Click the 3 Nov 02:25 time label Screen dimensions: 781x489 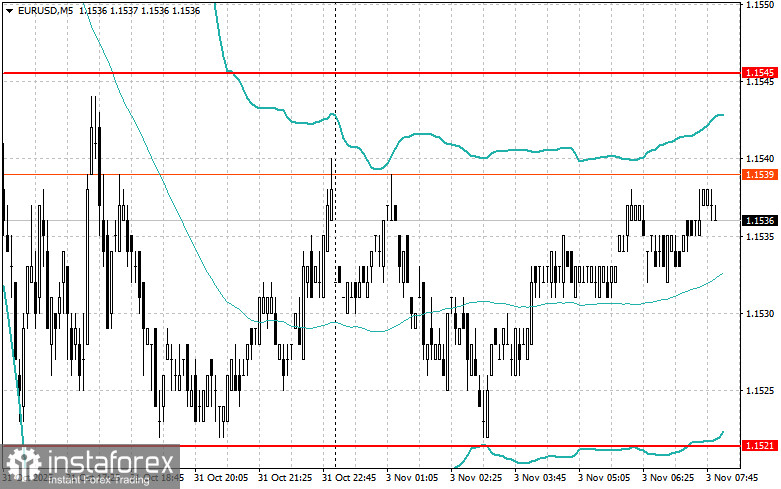476,478
